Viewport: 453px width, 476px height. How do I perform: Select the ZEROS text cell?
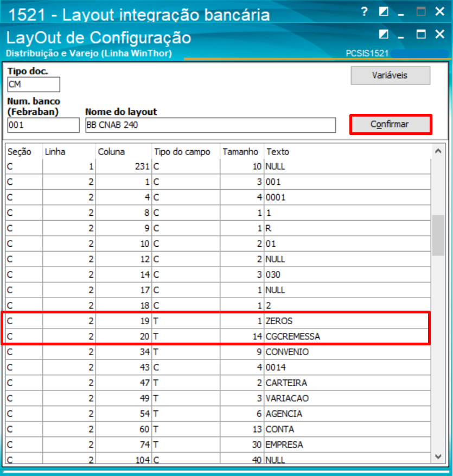click(347, 321)
